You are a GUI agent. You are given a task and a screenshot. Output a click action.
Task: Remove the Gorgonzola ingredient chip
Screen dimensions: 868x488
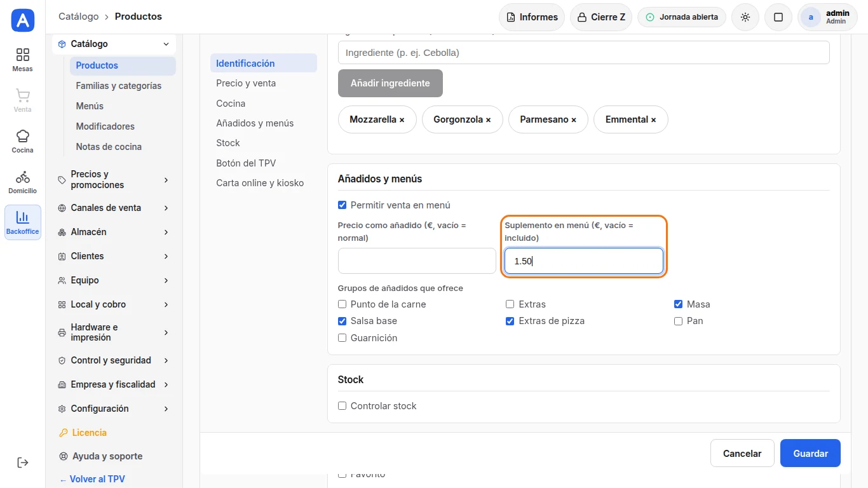point(488,119)
